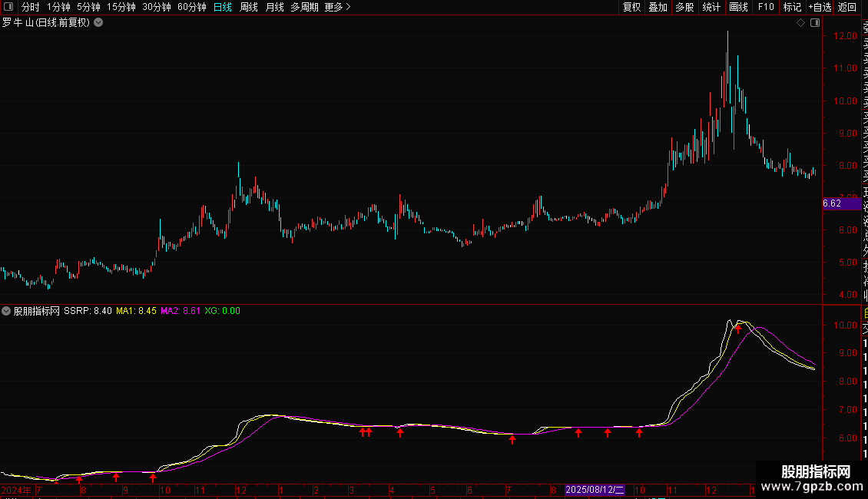Click the 复权 button
Screen dimensions: 868x499
click(631, 7)
